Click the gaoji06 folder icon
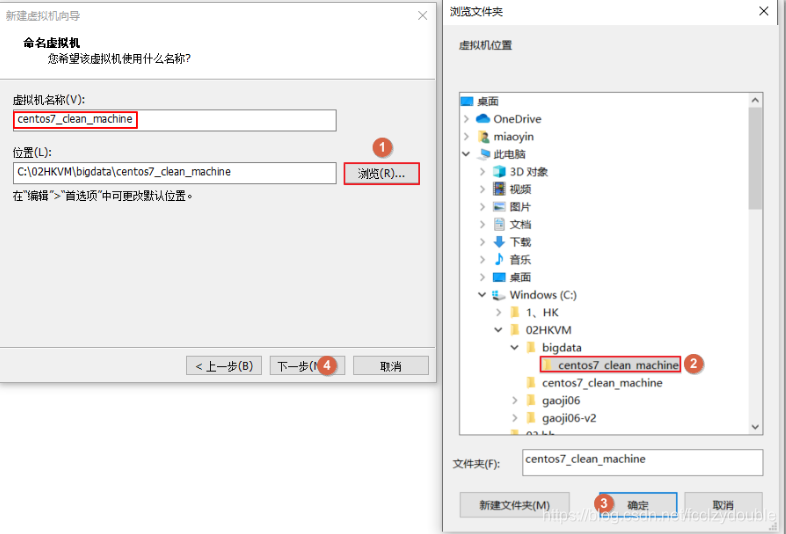 point(531,400)
